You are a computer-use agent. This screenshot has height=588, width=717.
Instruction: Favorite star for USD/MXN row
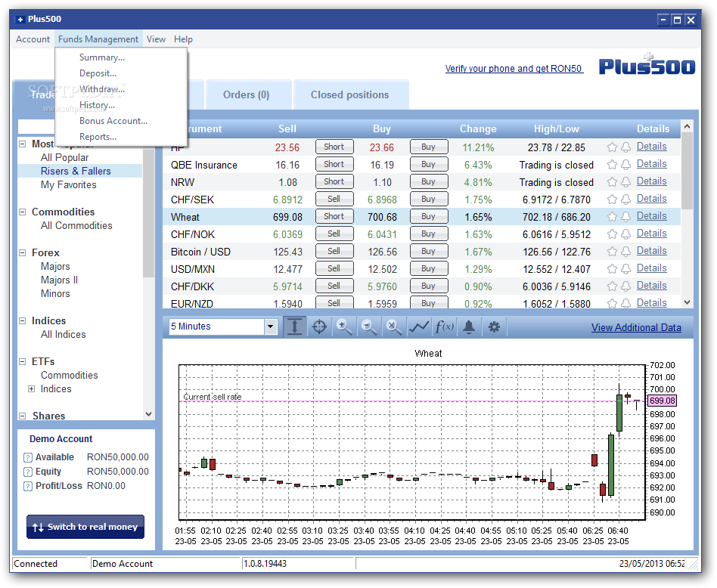coord(613,268)
